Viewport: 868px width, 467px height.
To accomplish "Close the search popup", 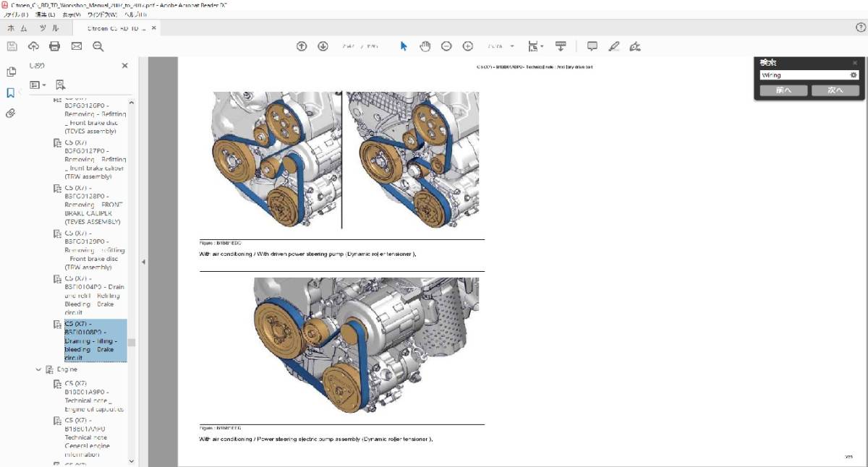I will tap(855, 63).
